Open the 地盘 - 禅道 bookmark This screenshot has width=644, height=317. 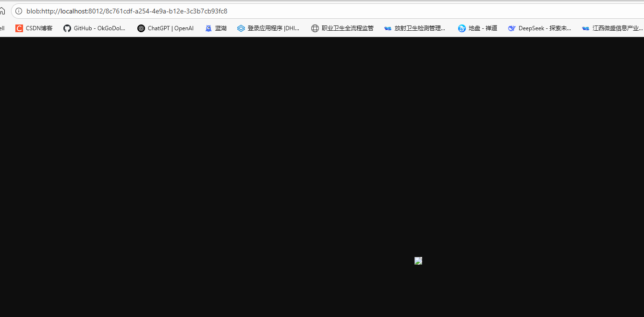[x=478, y=28]
